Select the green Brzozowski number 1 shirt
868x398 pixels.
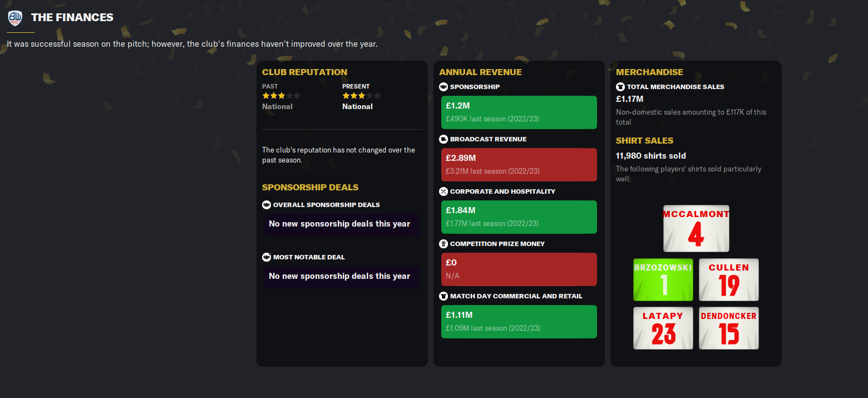tap(663, 280)
